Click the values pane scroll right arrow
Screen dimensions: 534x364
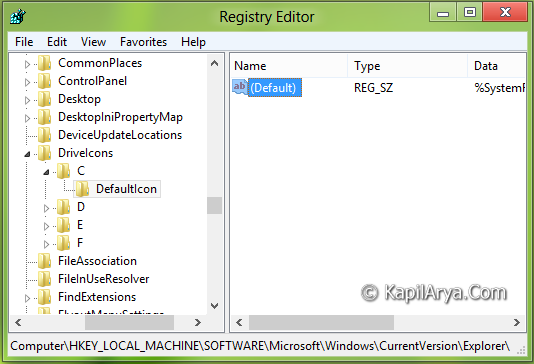[x=517, y=322]
